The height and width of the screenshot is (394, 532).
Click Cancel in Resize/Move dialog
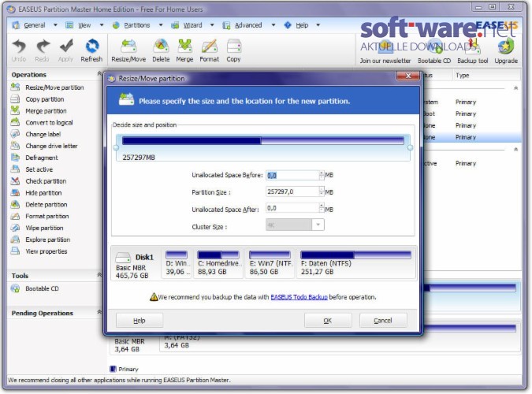(x=383, y=321)
